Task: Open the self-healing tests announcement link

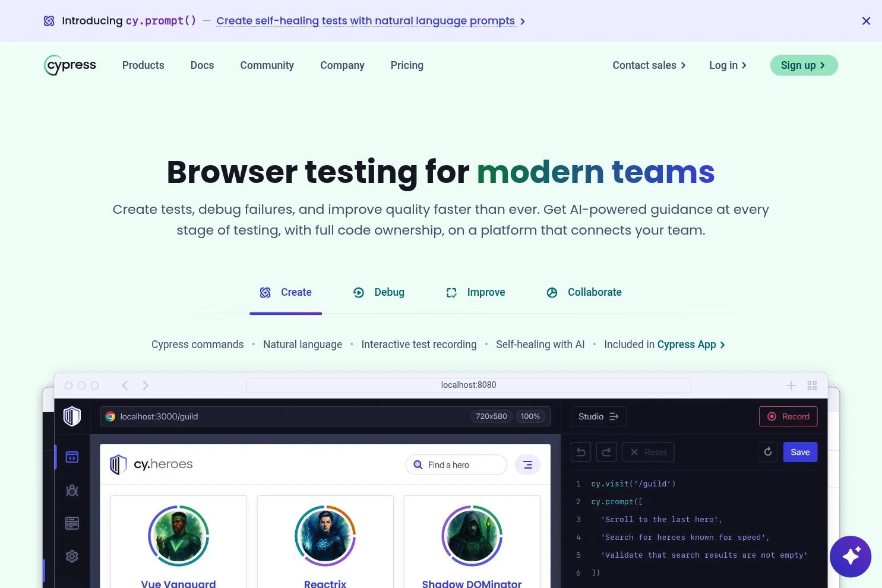Action: (371, 21)
